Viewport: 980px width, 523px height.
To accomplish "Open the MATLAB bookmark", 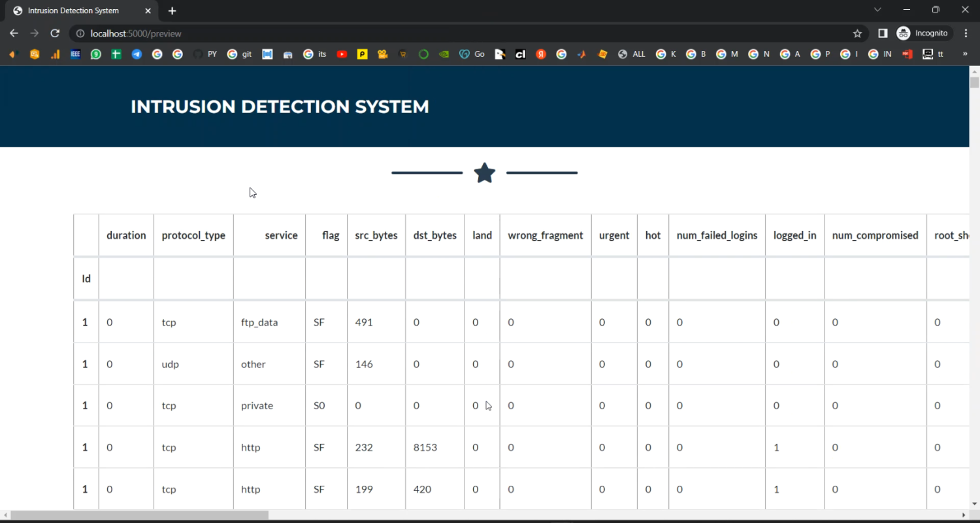I will coord(582,54).
